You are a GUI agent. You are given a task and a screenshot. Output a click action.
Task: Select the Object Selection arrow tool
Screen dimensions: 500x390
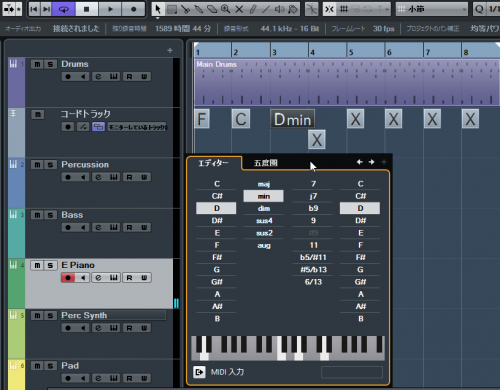158,9
